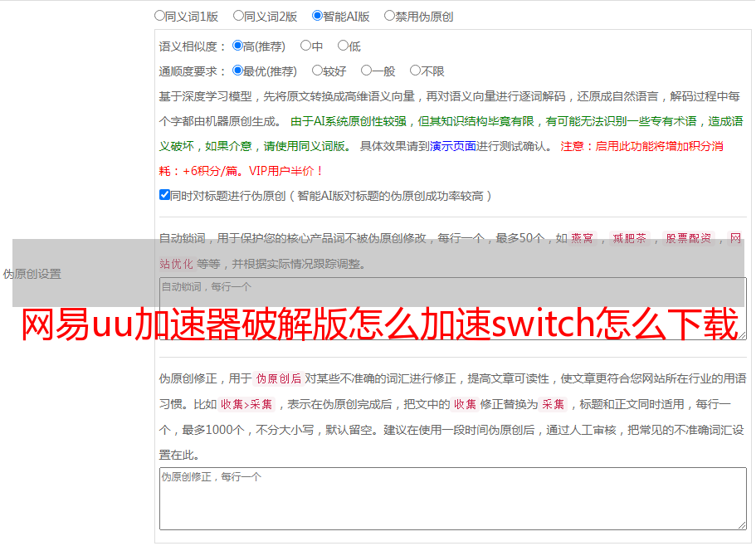Select the 同义词2版 radio option

pos(238,16)
